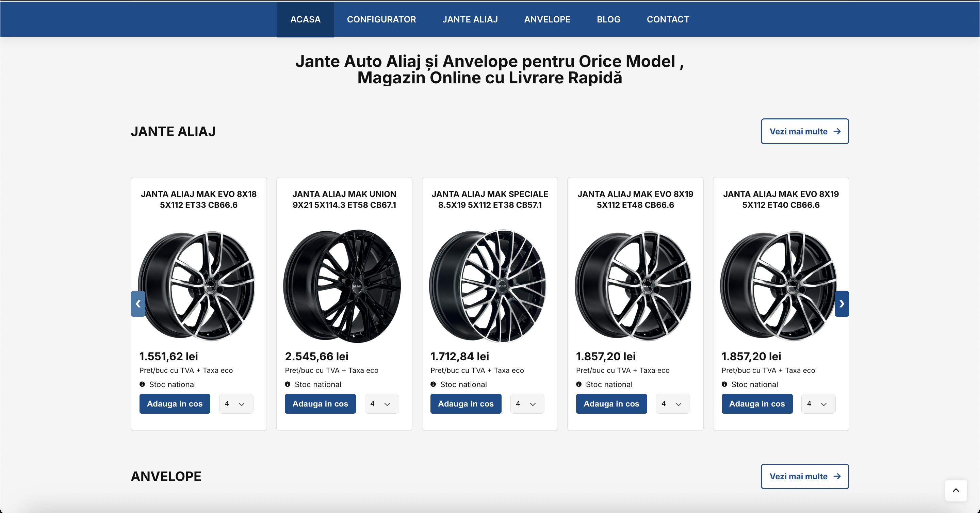Open the quantity dropdown on MAK EVO 8X19 ET40 card
Image resolution: width=980 pixels, height=513 pixels.
(x=818, y=403)
